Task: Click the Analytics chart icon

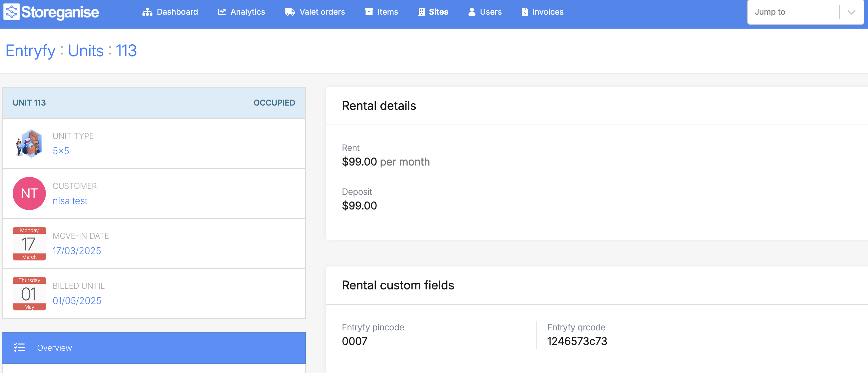Action: pos(221,12)
